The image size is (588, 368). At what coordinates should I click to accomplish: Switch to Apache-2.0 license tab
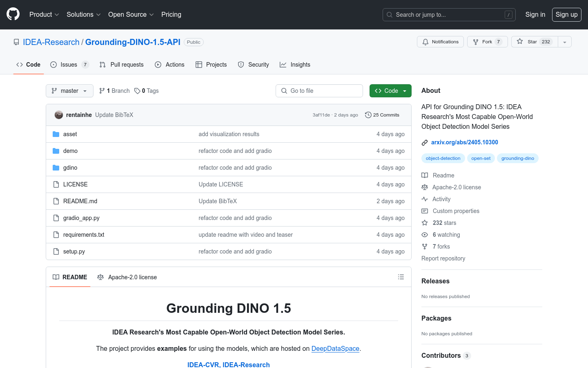(x=127, y=277)
